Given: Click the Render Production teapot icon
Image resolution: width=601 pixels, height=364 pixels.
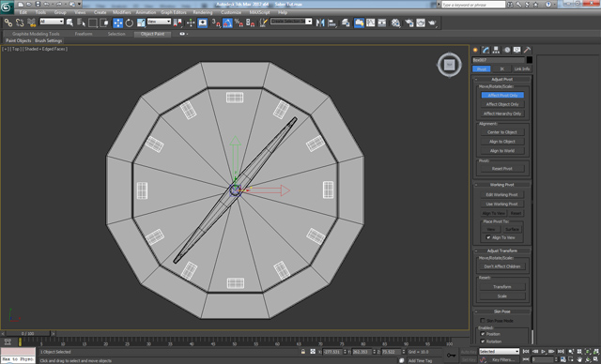Looking at the screenshot, I should (432, 23).
